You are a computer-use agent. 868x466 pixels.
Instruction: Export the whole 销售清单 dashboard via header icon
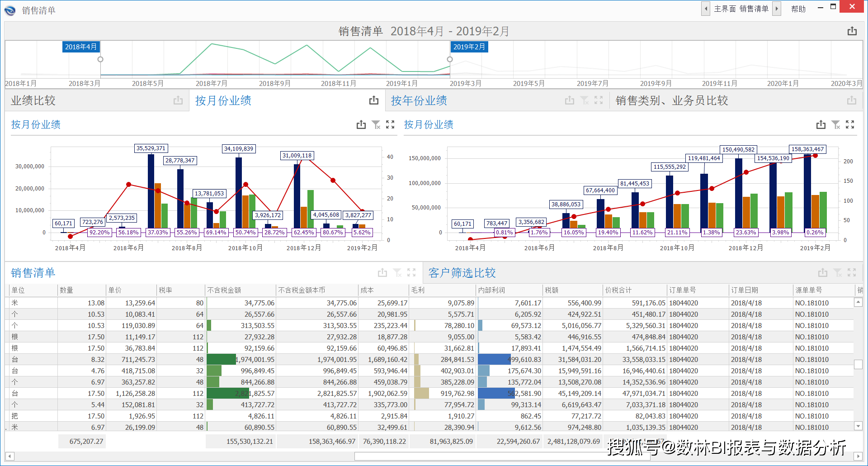pyautogui.click(x=852, y=31)
